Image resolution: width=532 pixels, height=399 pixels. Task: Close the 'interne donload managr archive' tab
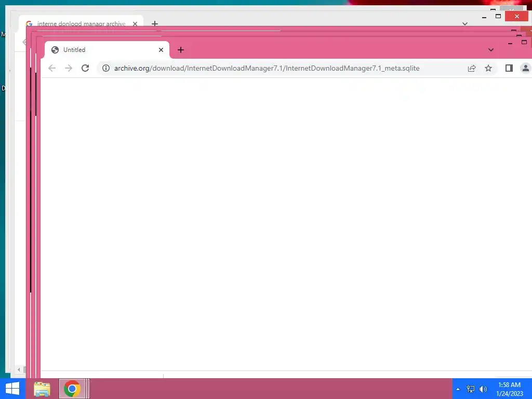click(x=135, y=24)
